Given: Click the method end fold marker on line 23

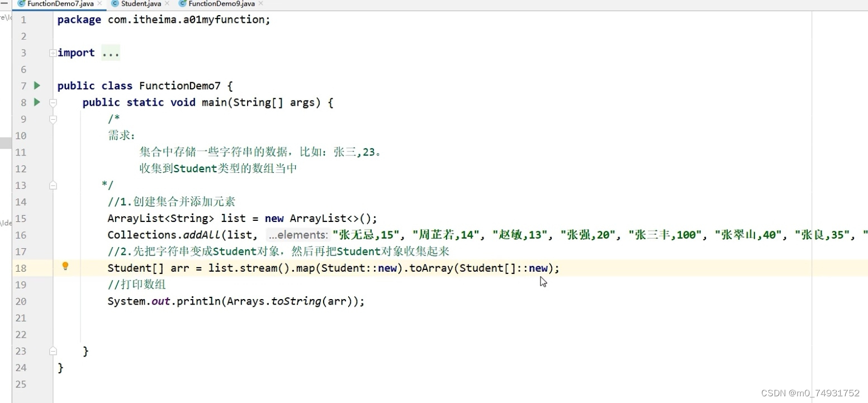Looking at the screenshot, I should (53, 351).
